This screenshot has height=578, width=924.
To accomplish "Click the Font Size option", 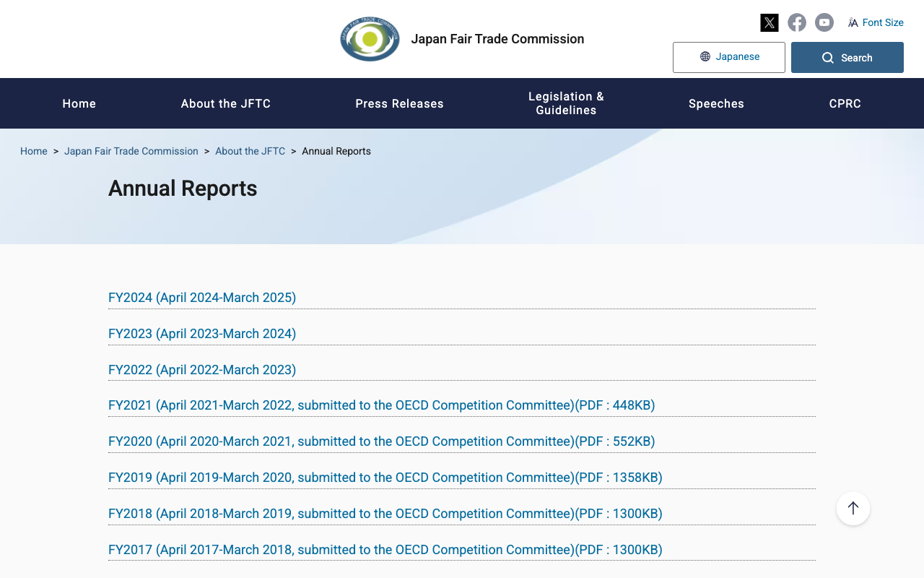I will [876, 22].
